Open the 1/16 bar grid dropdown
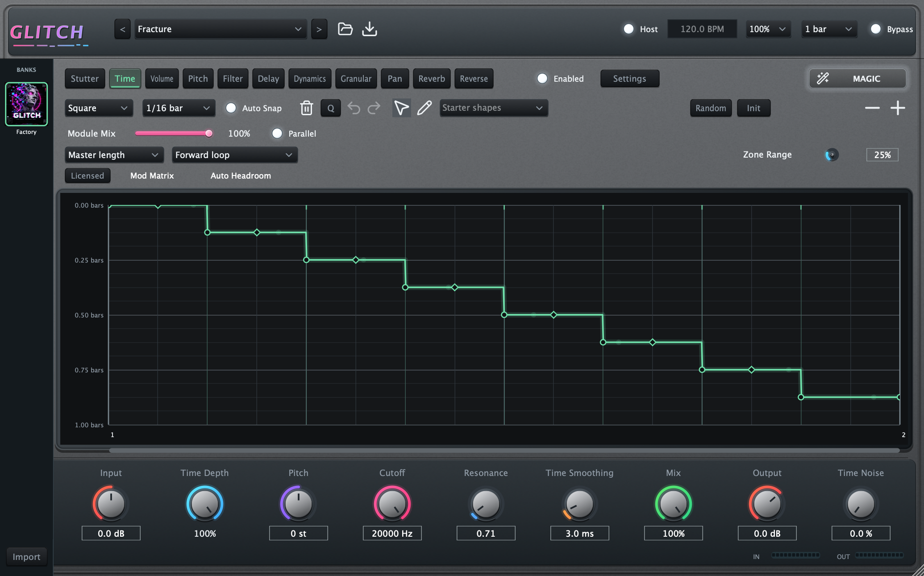 (179, 108)
